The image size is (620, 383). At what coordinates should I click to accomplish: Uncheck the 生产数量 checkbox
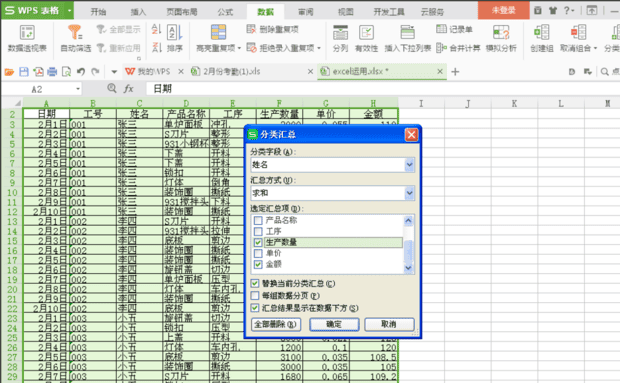click(258, 242)
